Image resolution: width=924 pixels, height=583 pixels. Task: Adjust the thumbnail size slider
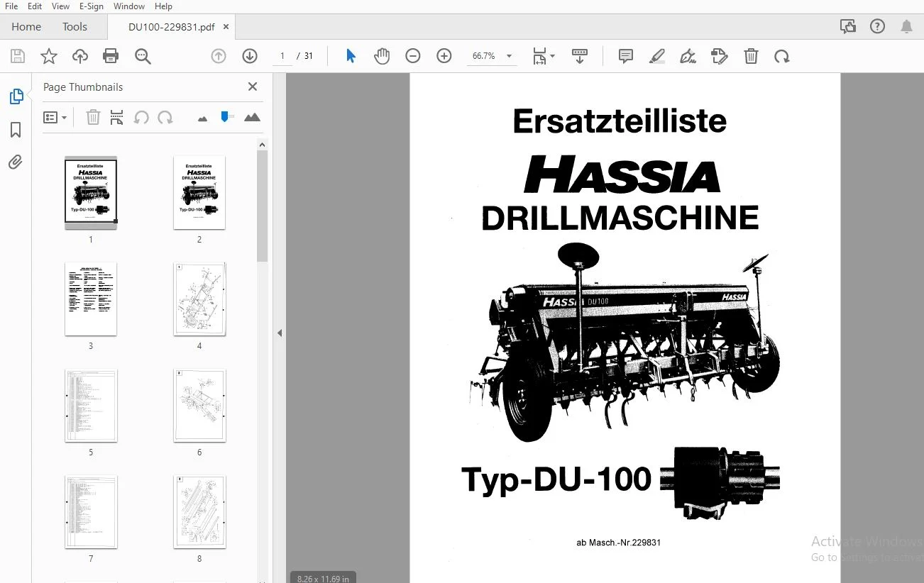click(x=226, y=116)
